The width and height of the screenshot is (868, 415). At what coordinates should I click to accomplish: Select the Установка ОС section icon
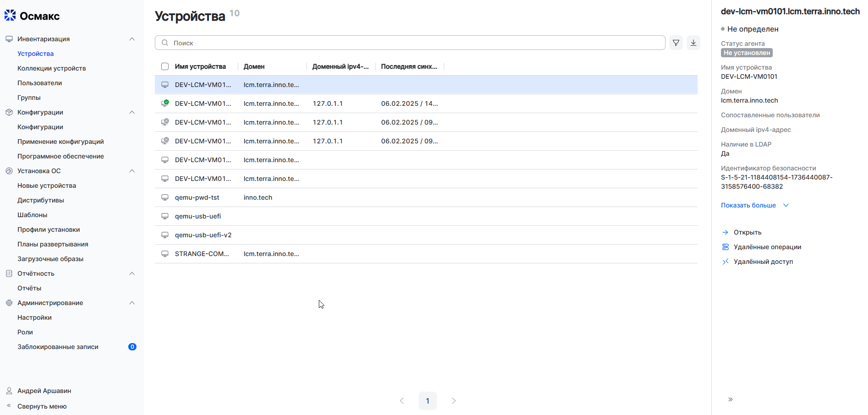pos(9,171)
